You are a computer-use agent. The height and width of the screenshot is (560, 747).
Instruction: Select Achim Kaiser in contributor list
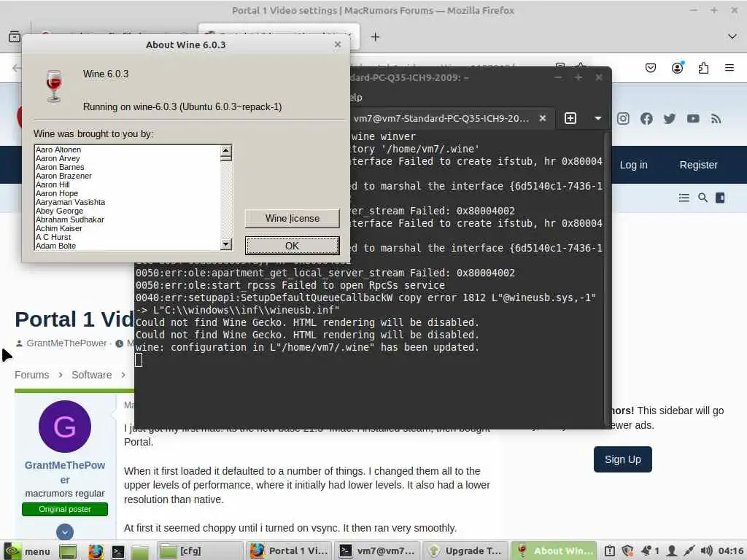58,228
